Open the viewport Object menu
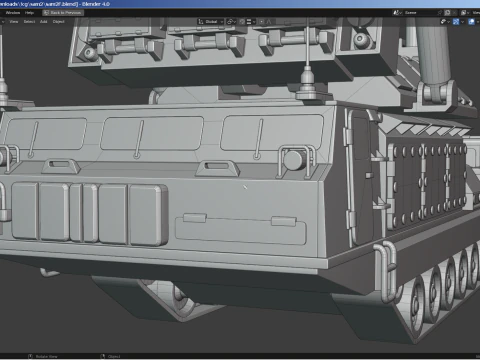The height and width of the screenshot is (360, 480). pyautogui.click(x=58, y=22)
